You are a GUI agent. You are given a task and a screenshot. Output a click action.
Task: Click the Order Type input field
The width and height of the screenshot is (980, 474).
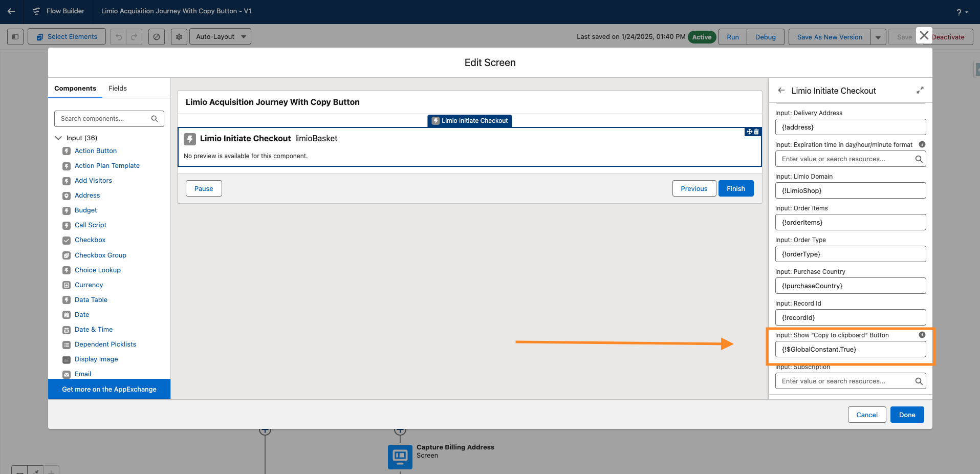851,254
